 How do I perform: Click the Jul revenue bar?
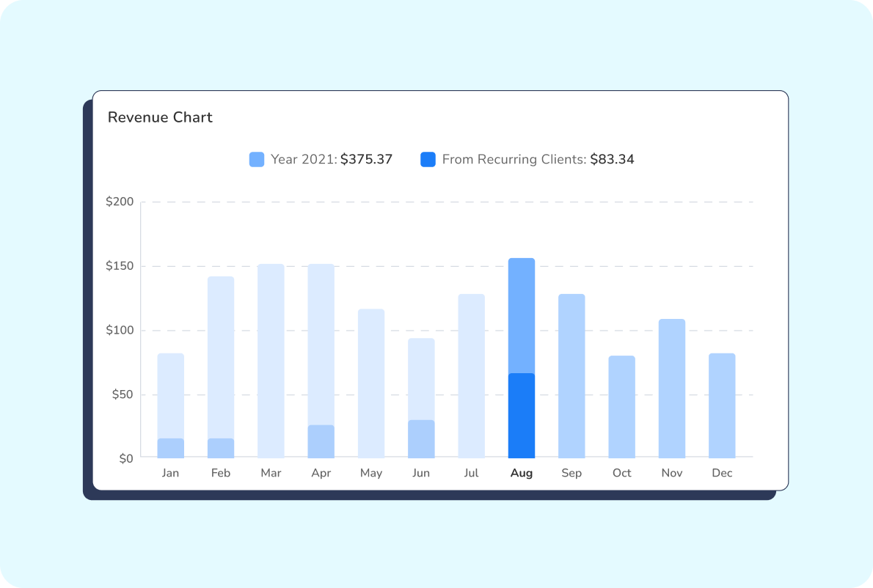(x=472, y=374)
